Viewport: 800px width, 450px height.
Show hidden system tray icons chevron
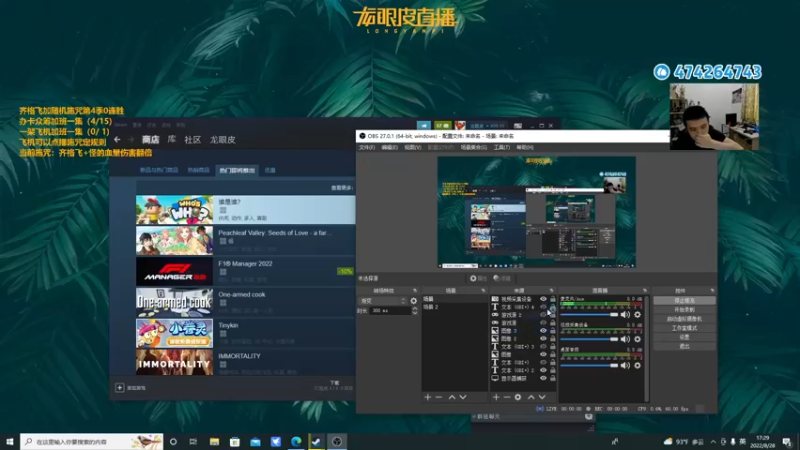coord(713,441)
